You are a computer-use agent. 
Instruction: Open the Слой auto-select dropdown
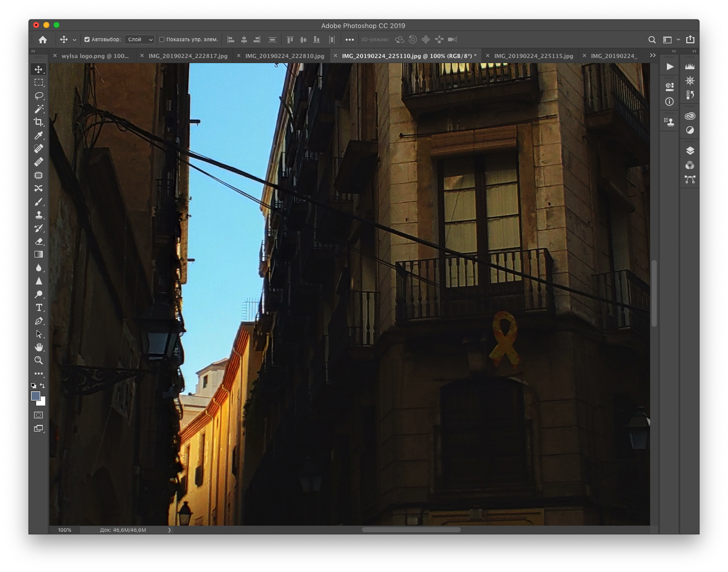pyautogui.click(x=140, y=40)
